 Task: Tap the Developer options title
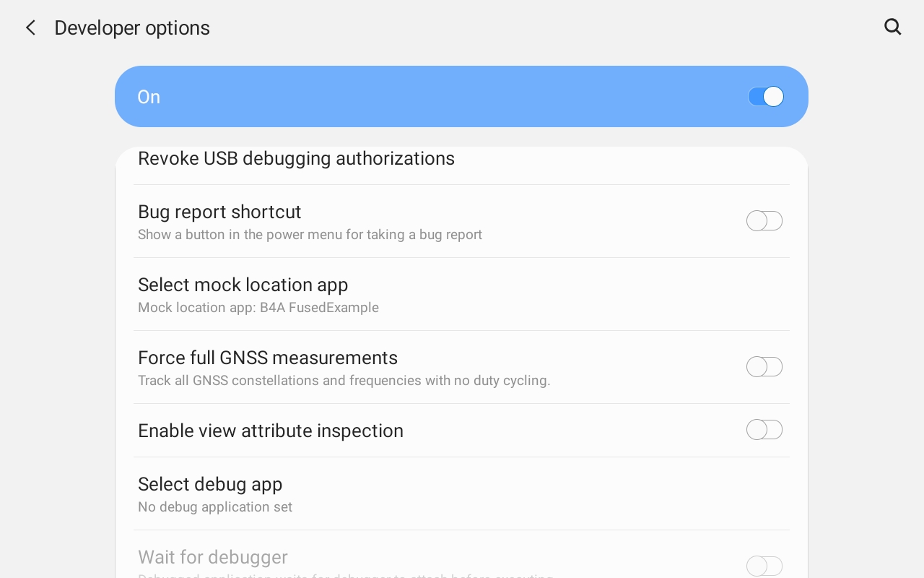tap(132, 27)
